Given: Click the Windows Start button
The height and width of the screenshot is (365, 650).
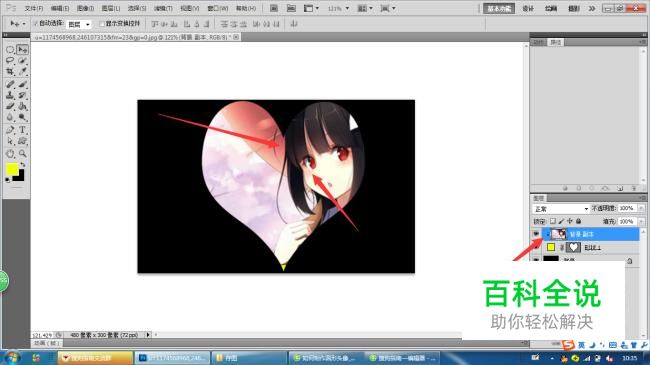Looking at the screenshot, I should (x=11, y=358).
